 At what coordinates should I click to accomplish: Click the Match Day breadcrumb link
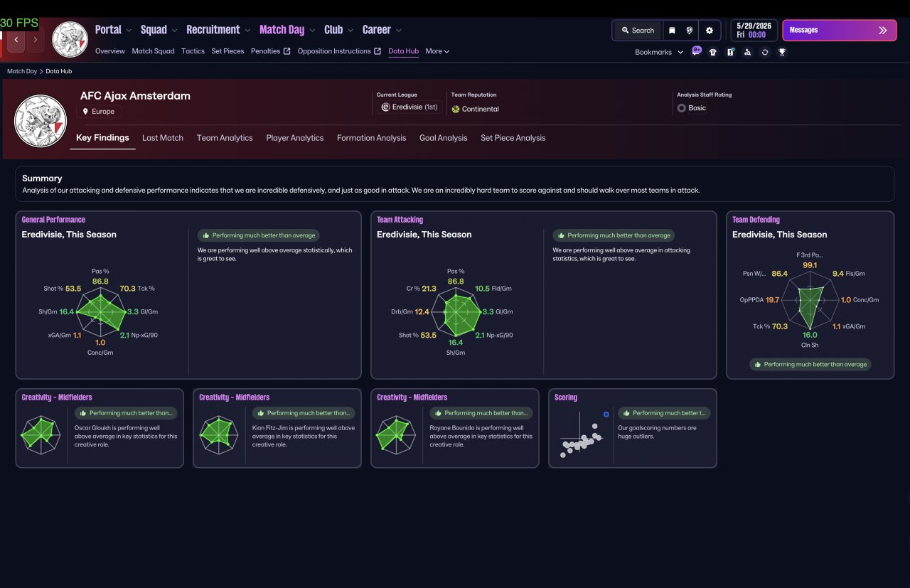pos(22,71)
